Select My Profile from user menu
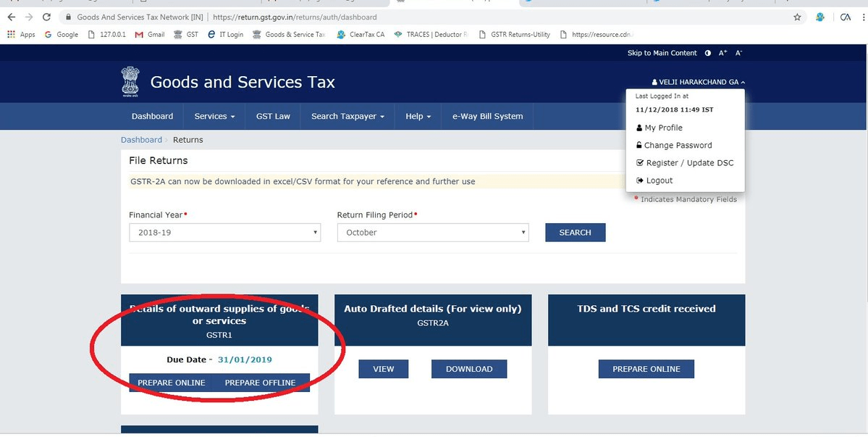Screen dimensions: 868x437 click(x=663, y=128)
